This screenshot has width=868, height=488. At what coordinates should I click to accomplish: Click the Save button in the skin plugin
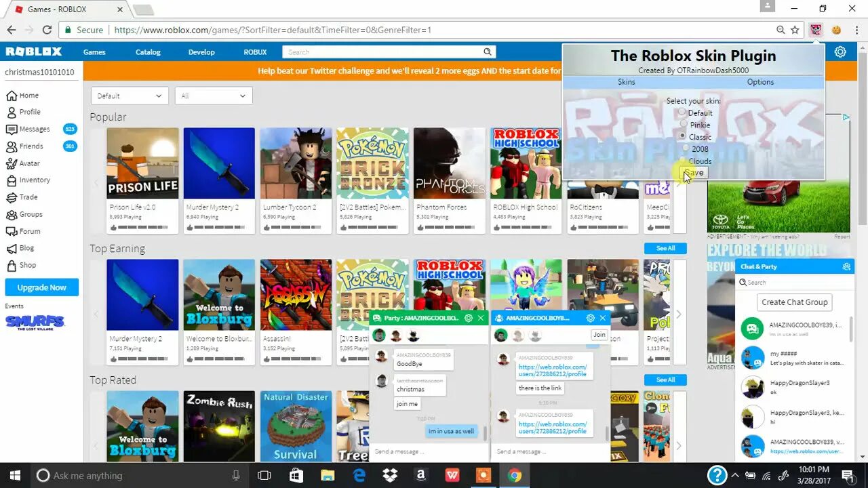click(694, 173)
